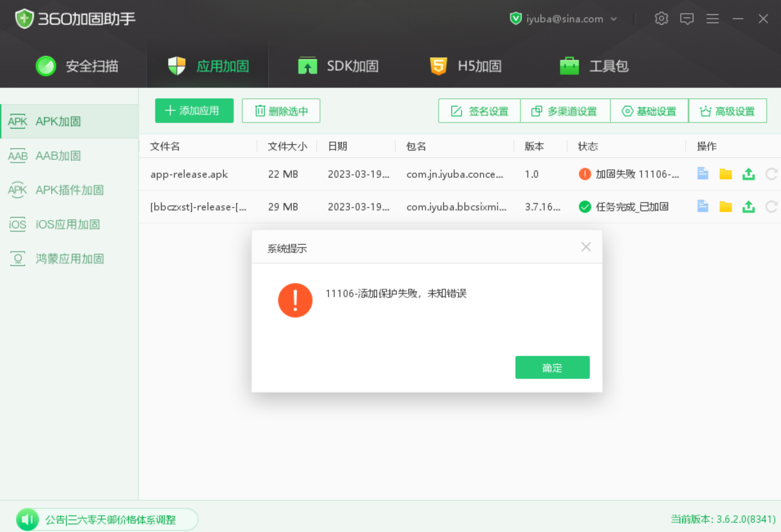Expand the iyuba@sina.com account dropdown
The image size is (781, 532).
(614, 19)
